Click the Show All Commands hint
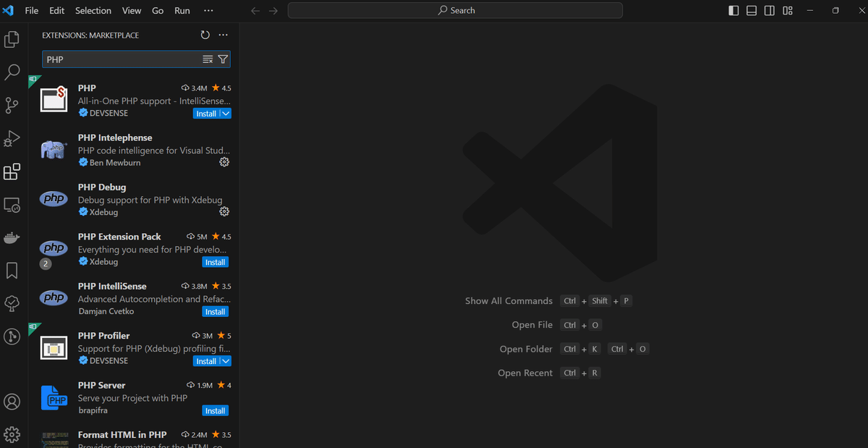The height and width of the screenshot is (448, 868). click(x=509, y=300)
